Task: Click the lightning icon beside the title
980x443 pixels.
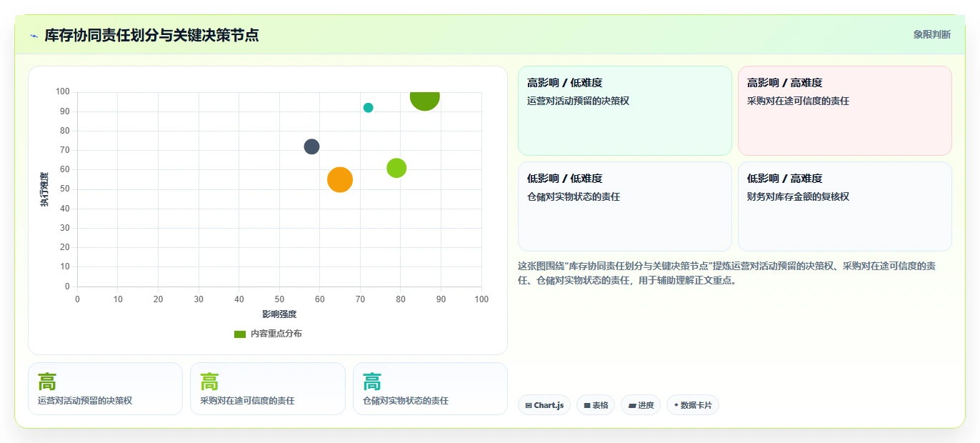Action: click(34, 35)
